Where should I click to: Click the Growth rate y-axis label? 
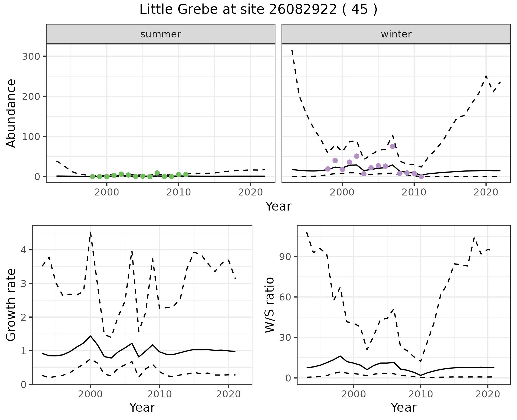tap(11, 305)
